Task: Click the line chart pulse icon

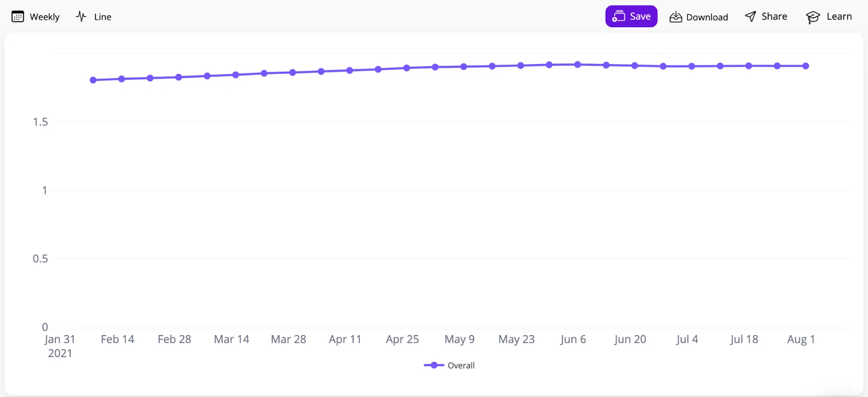Action: [x=81, y=17]
